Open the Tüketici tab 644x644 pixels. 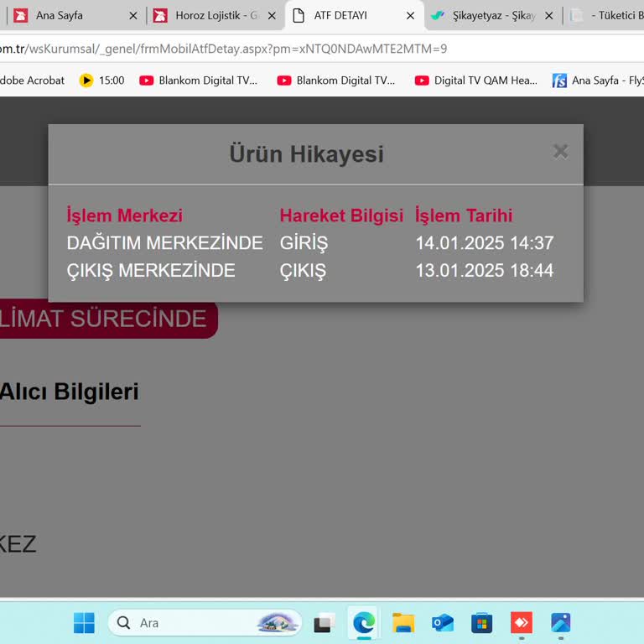pos(606,16)
